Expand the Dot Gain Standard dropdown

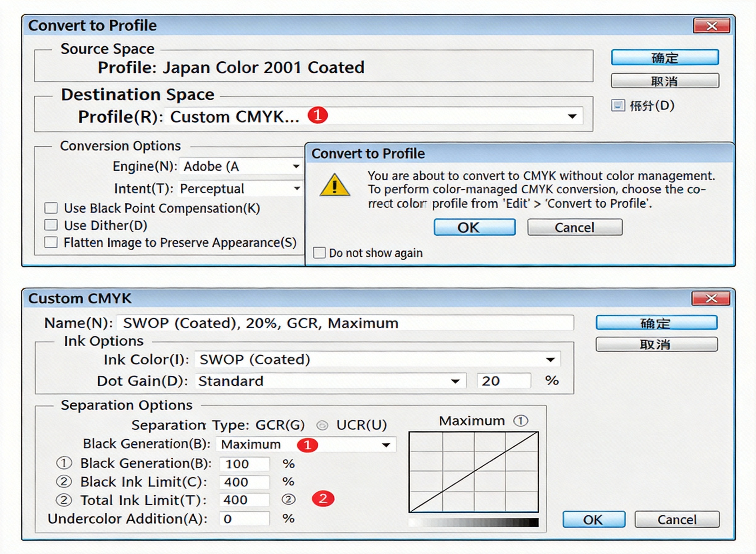[x=455, y=381]
